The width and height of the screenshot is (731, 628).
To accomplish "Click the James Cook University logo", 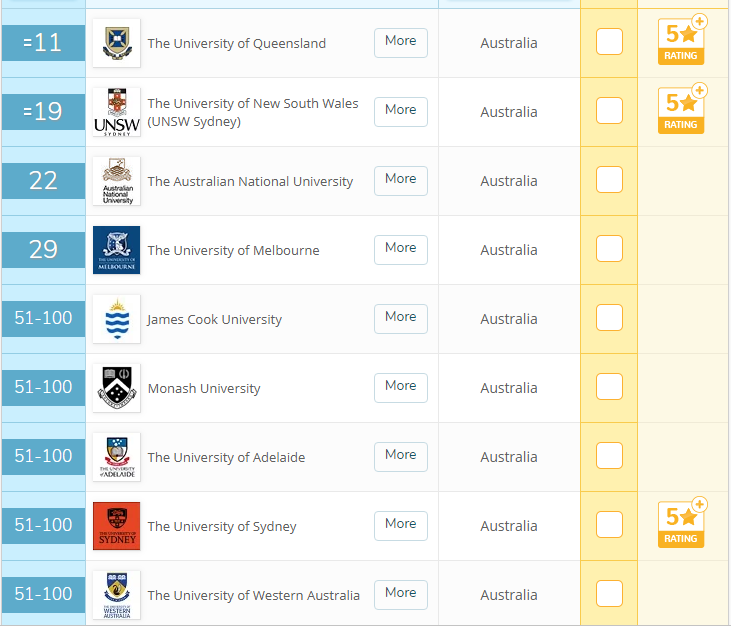I will tap(116, 319).
